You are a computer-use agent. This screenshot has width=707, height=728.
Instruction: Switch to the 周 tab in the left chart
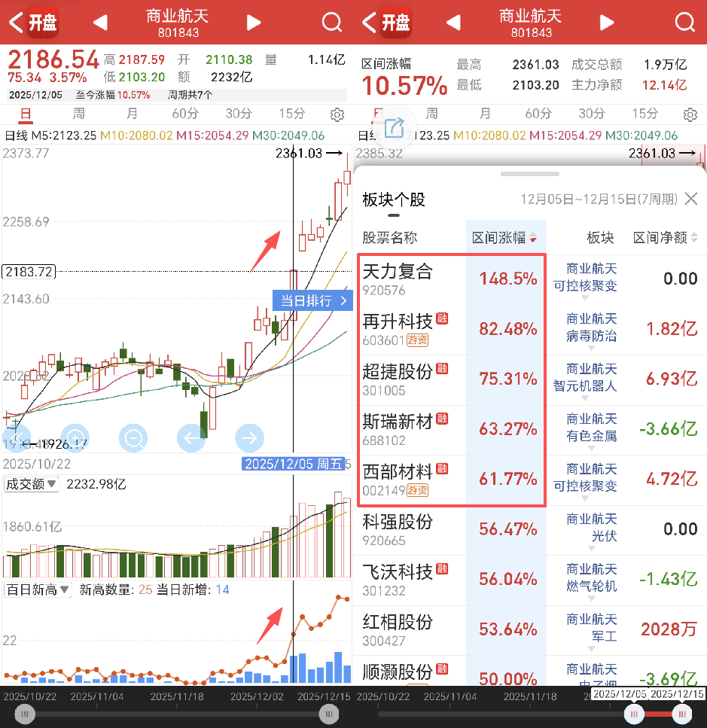point(79,114)
